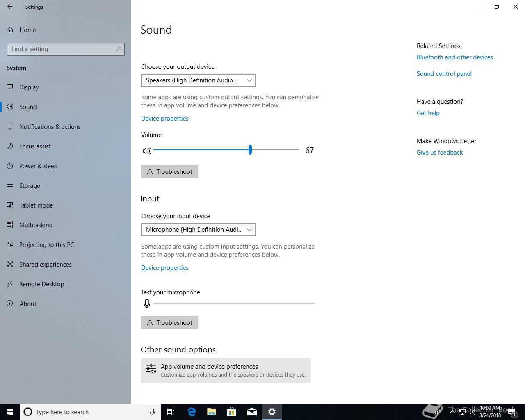This screenshot has width=525, height=420.
Task: Open the input device dropdown showing Microphone
Action: (199, 230)
